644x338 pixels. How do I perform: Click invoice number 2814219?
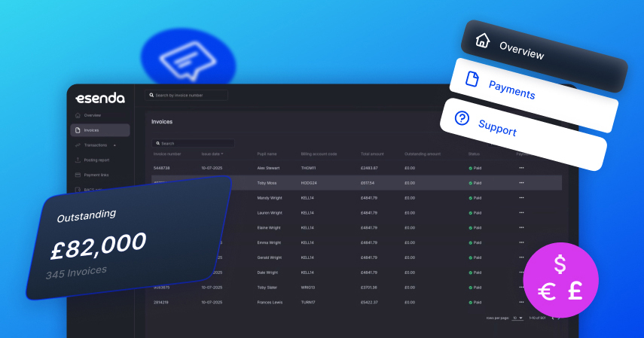click(160, 303)
